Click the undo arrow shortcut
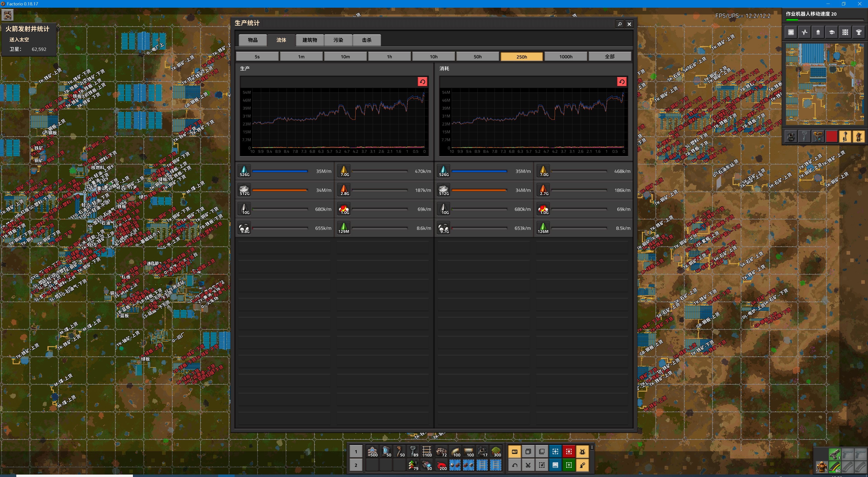Viewport: 868px width, 477px height. click(x=514, y=465)
